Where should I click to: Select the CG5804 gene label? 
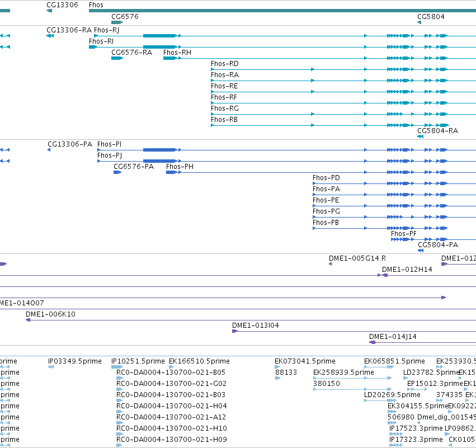pyautogui.click(x=431, y=16)
